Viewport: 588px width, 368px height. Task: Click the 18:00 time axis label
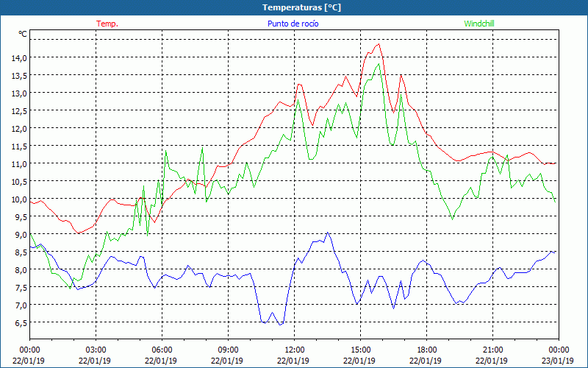(x=427, y=350)
